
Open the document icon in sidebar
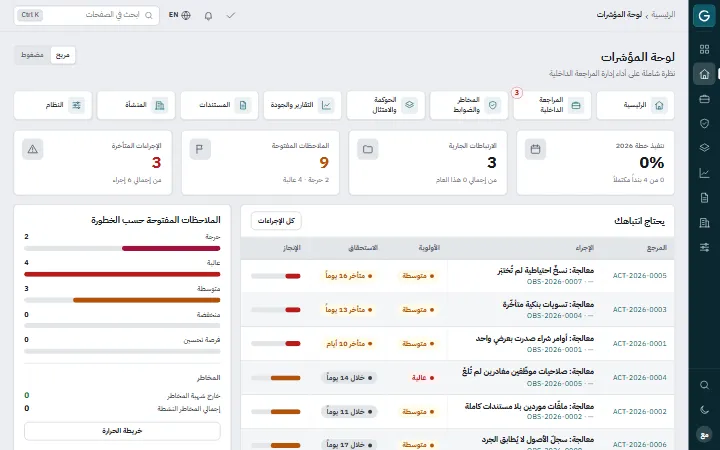click(704, 198)
